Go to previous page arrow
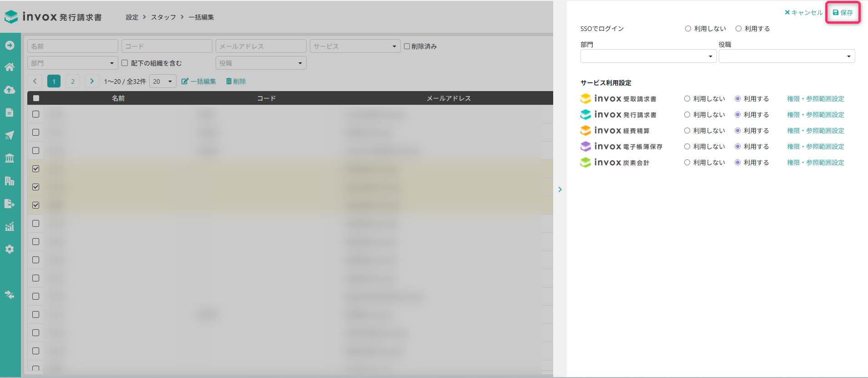Screen dimensions: 868x378 (35, 82)
